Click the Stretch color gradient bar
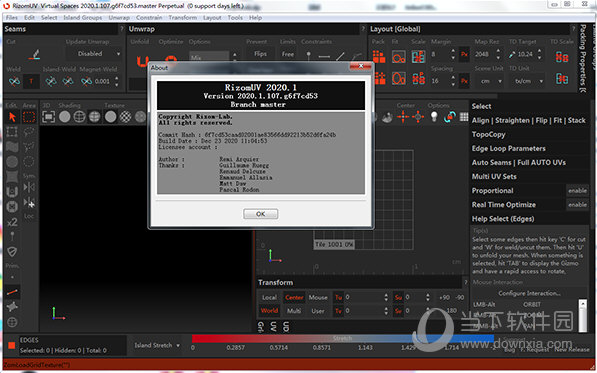Image resolution: width=597 pixels, height=373 pixels. [x=343, y=338]
